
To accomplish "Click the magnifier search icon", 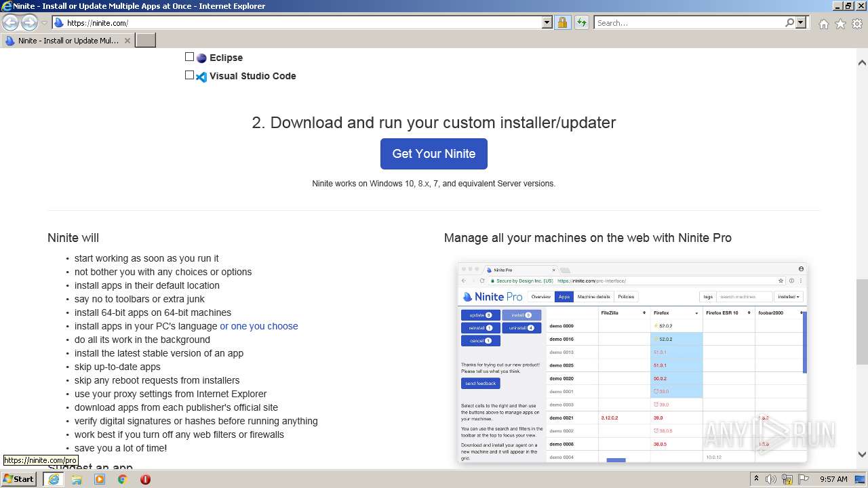I will pyautogui.click(x=789, y=22).
